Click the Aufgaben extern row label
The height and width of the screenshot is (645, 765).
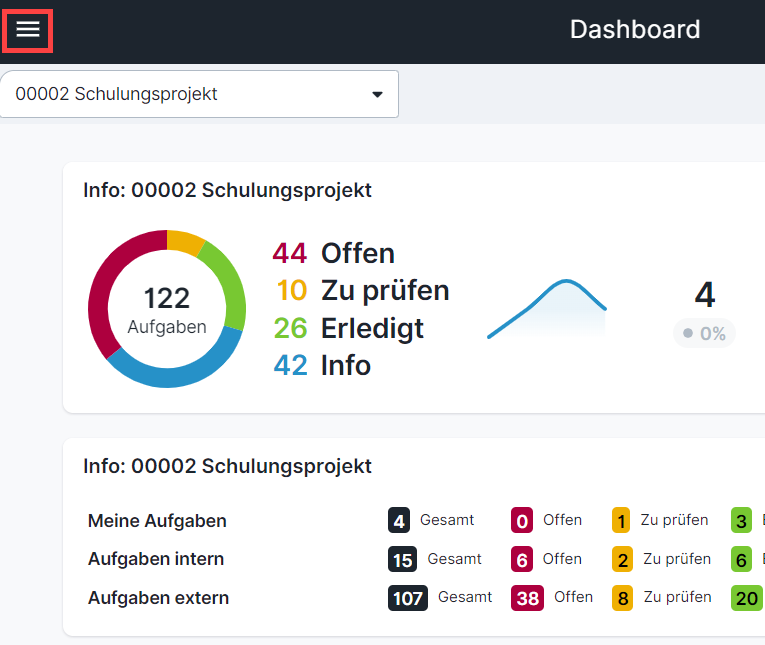click(x=158, y=598)
